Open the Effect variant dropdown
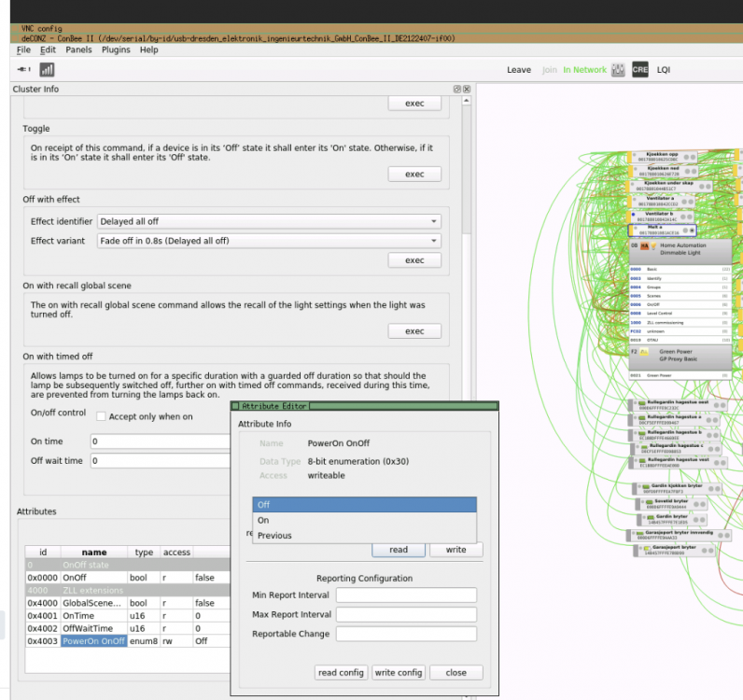This screenshot has height=700, width=743. click(269, 241)
